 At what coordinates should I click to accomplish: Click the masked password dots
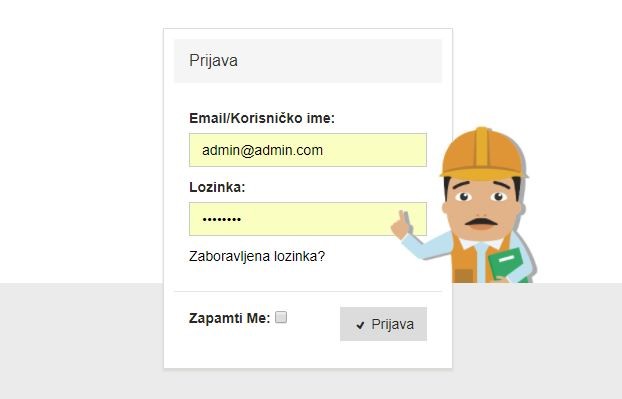tap(221, 219)
